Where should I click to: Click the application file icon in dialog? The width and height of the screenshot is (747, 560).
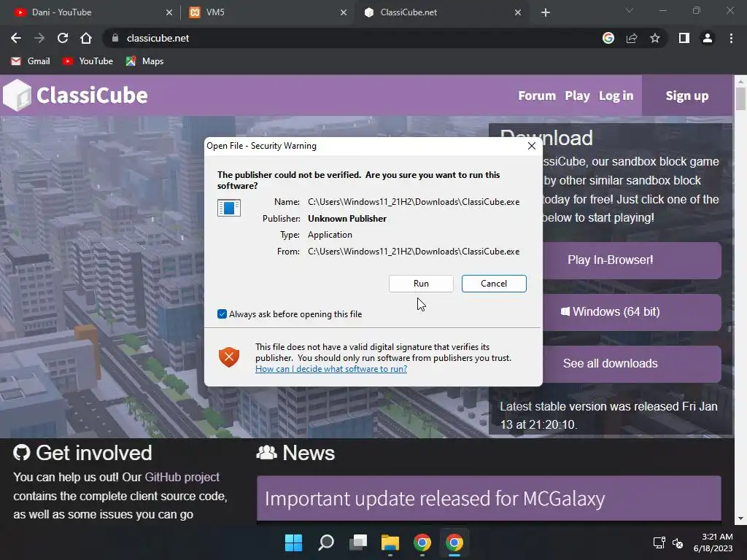tap(228, 208)
